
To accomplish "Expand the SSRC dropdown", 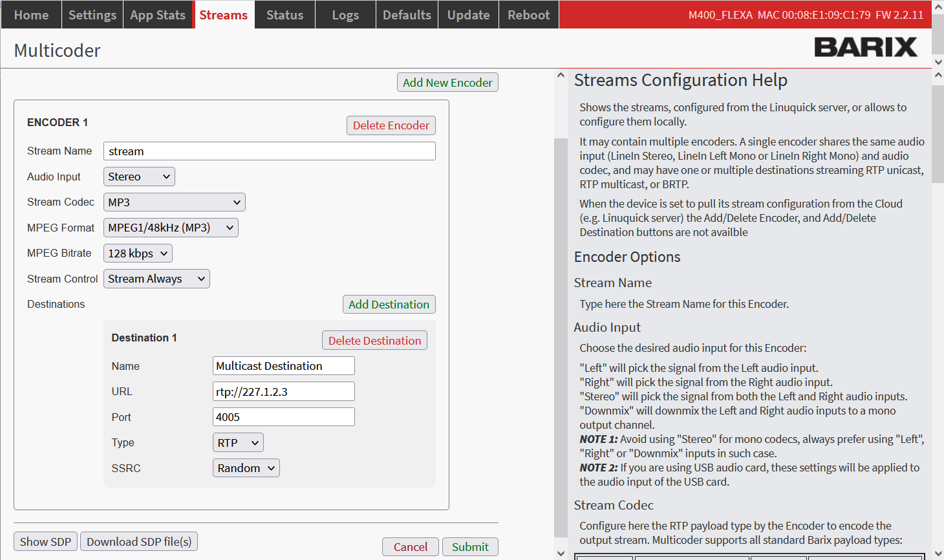I will click(x=246, y=468).
